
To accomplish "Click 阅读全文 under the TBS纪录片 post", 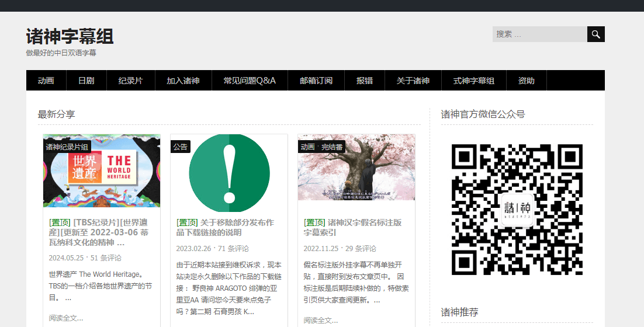I will (66, 318).
